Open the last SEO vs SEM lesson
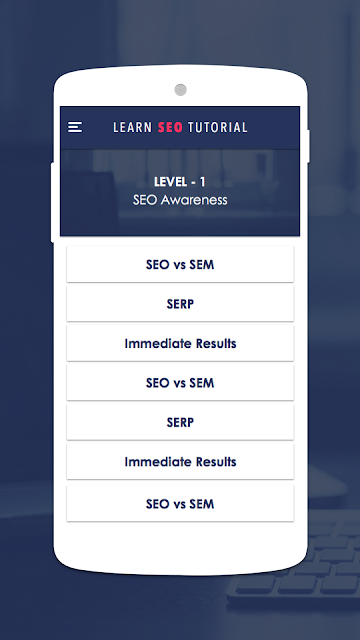Viewport: 360px width, 640px height. point(180,504)
